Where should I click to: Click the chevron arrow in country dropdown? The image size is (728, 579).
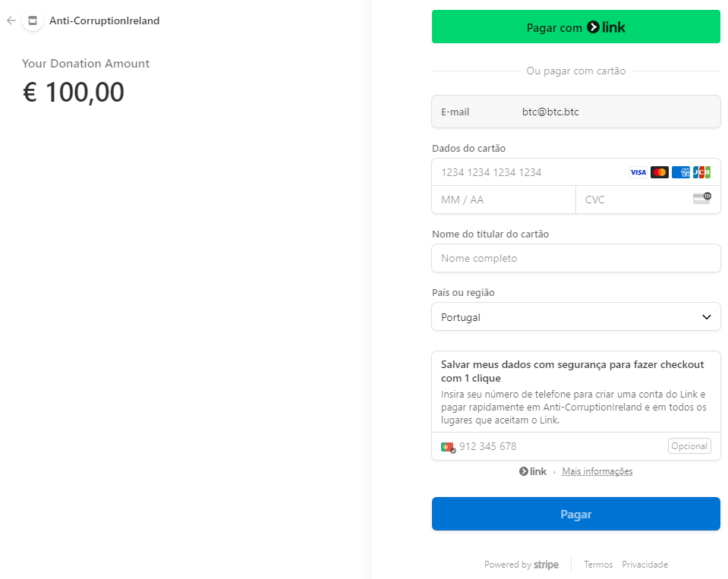tap(706, 317)
